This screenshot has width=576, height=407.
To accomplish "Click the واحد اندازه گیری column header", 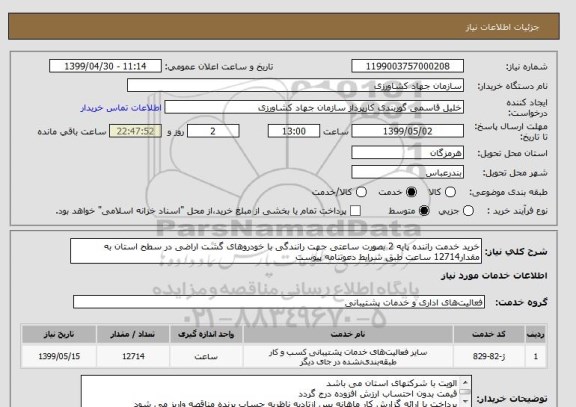I will pyautogui.click(x=206, y=334).
